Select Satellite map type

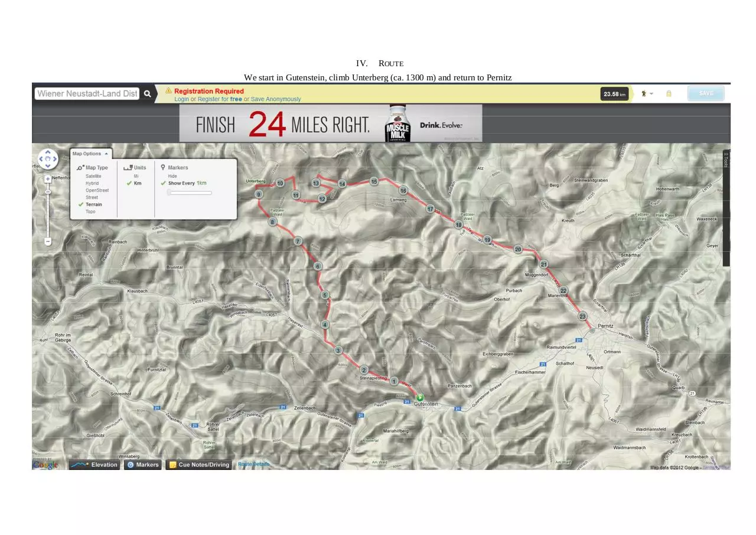tap(93, 176)
